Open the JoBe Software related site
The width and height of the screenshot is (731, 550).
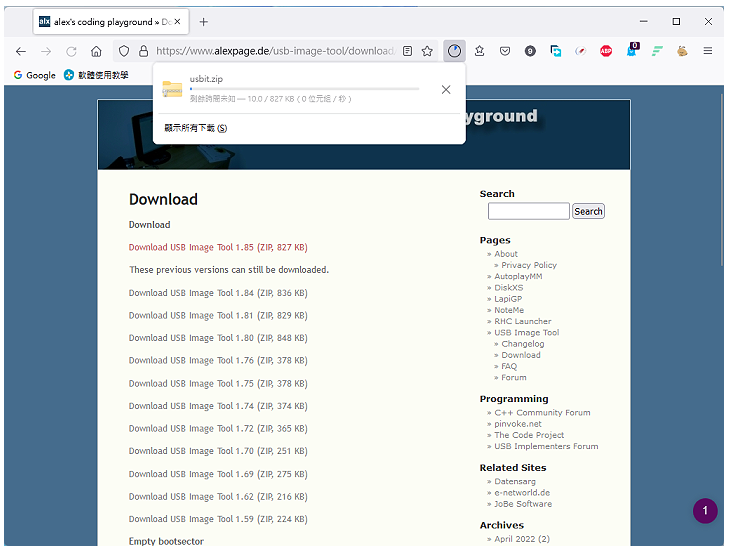click(523, 504)
